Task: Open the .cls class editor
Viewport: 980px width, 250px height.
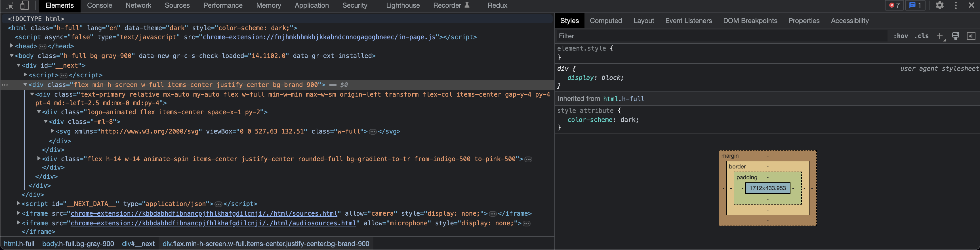Action: point(922,36)
